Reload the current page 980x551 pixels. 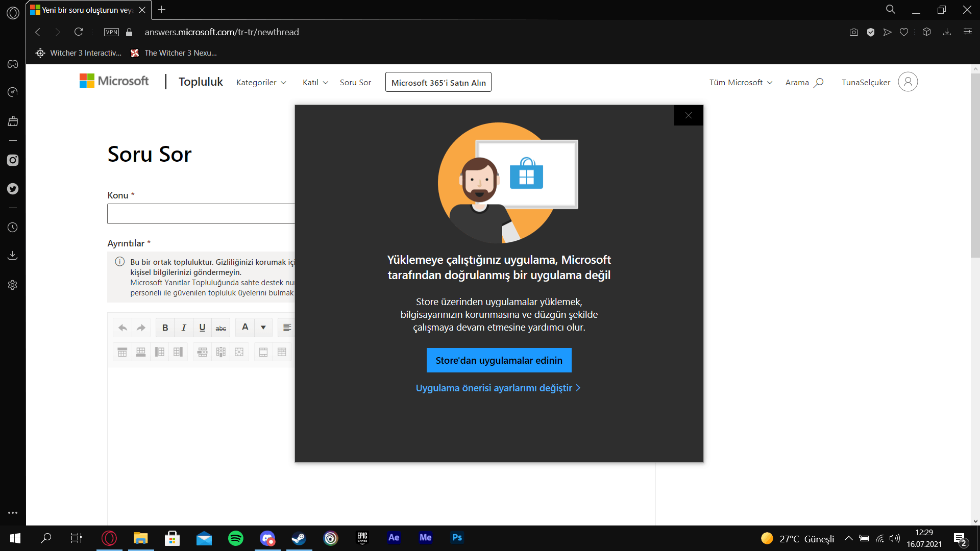pos(79,32)
